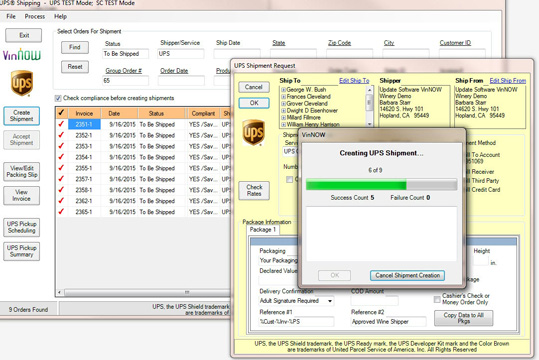Click the Shipper/Service field 'UPS'
The width and height of the screenshot is (539, 360).
tap(181, 54)
